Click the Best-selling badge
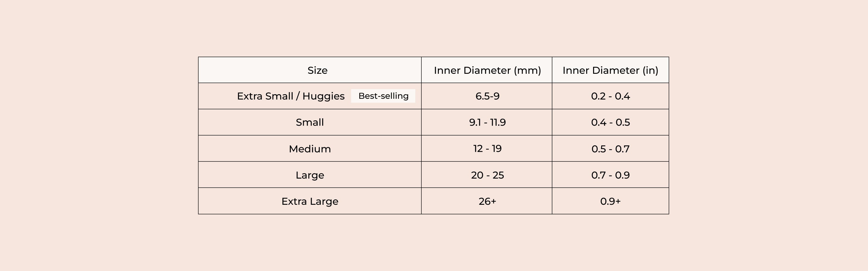This screenshot has height=271, width=868. 383,96
